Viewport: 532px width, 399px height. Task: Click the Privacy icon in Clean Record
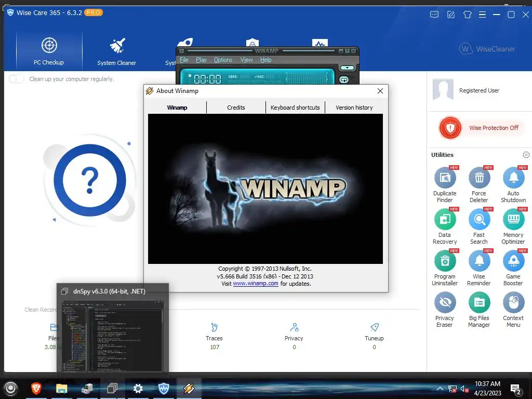pos(294,327)
